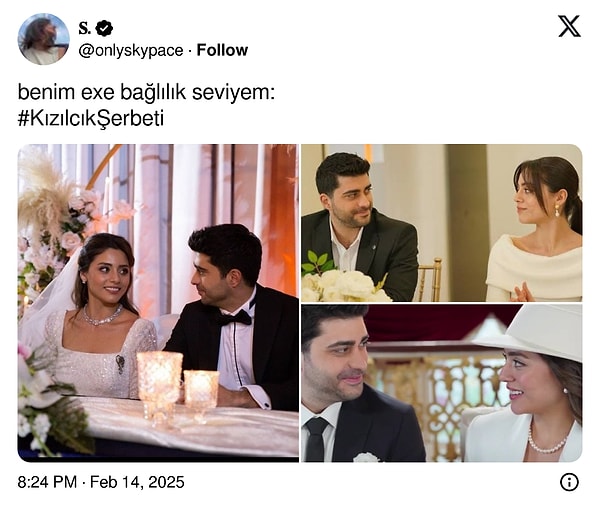Enlarge the large wedding table photo
This screenshot has width=600, height=512.
click(x=158, y=303)
